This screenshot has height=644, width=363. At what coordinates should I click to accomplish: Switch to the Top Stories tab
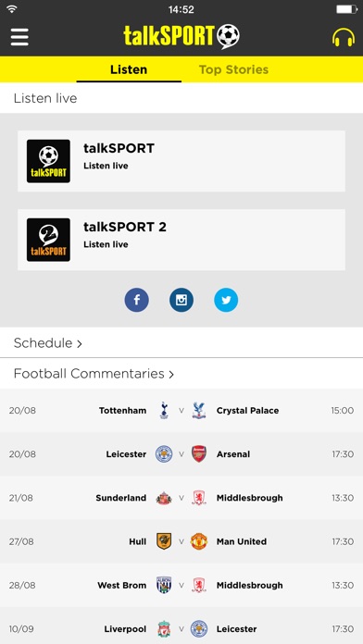point(233,69)
